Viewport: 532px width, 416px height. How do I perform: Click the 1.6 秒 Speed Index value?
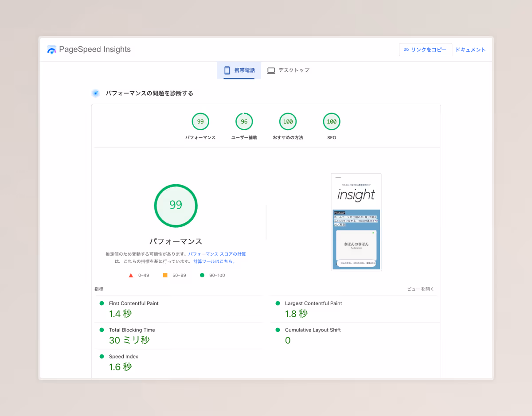pyautogui.click(x=121, y=367)
